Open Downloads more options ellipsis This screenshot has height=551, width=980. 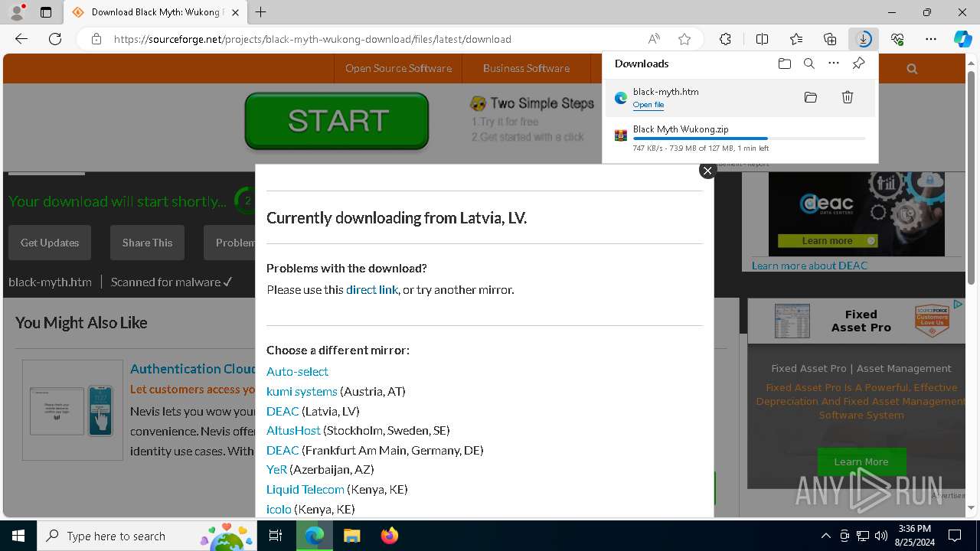click(834, 64)
